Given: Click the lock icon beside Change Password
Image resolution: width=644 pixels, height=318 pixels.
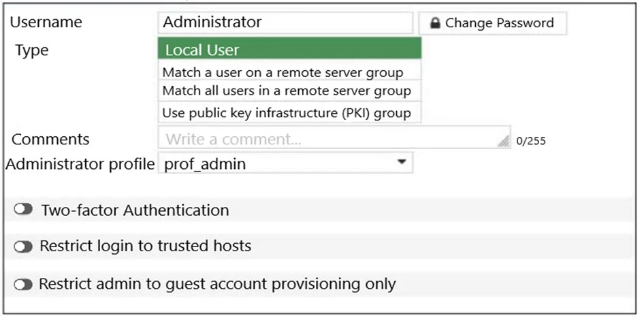Looking at the screenshot, I should coord(434,23).
